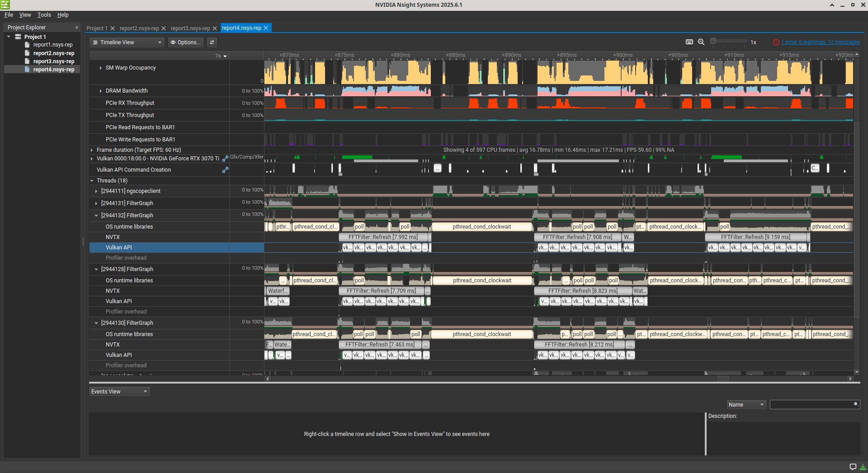
Task: Click the report4.nsys-rep file icon
Action: tap(27, 69)
